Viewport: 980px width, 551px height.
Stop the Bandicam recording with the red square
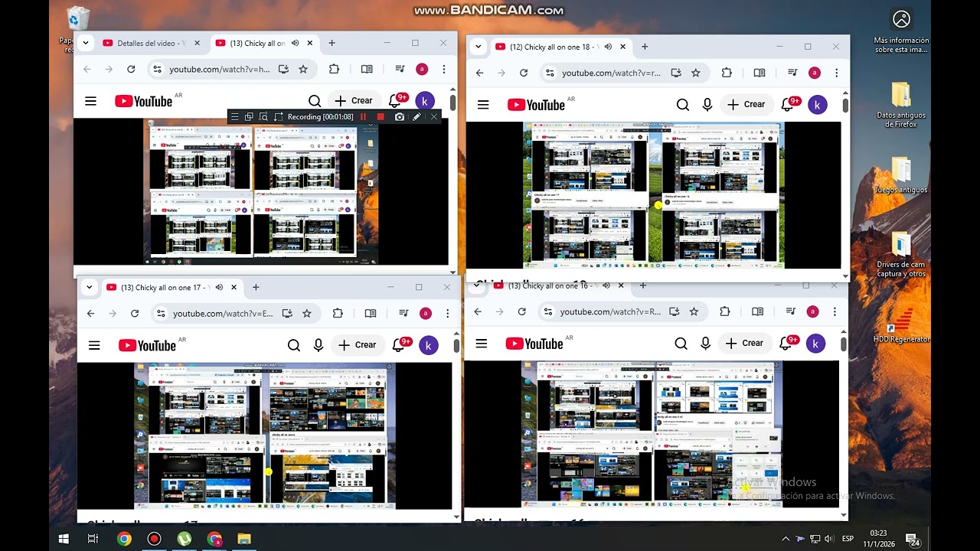tap(381, 117)
